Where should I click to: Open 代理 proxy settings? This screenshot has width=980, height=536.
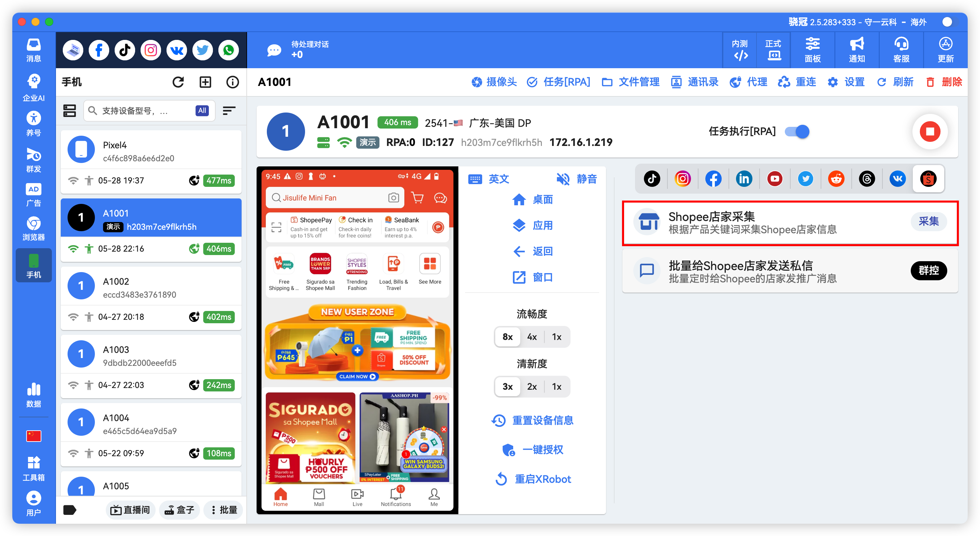749,82
